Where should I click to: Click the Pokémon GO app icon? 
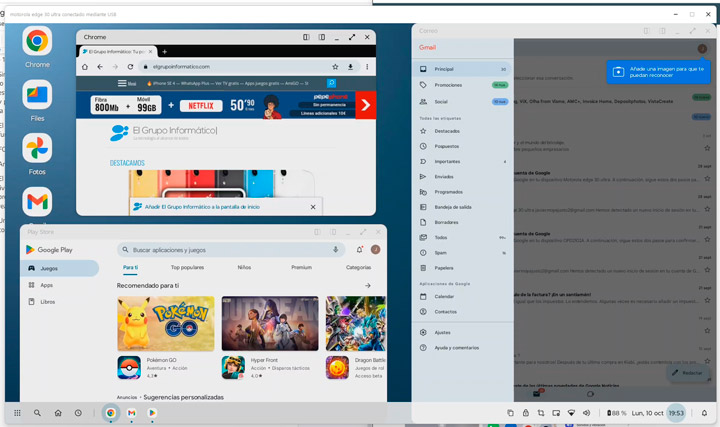(129, 367)
